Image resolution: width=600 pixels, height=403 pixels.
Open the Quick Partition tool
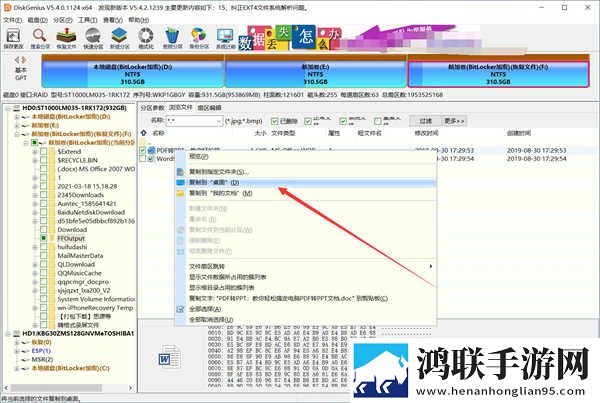(x=93, y=38)
